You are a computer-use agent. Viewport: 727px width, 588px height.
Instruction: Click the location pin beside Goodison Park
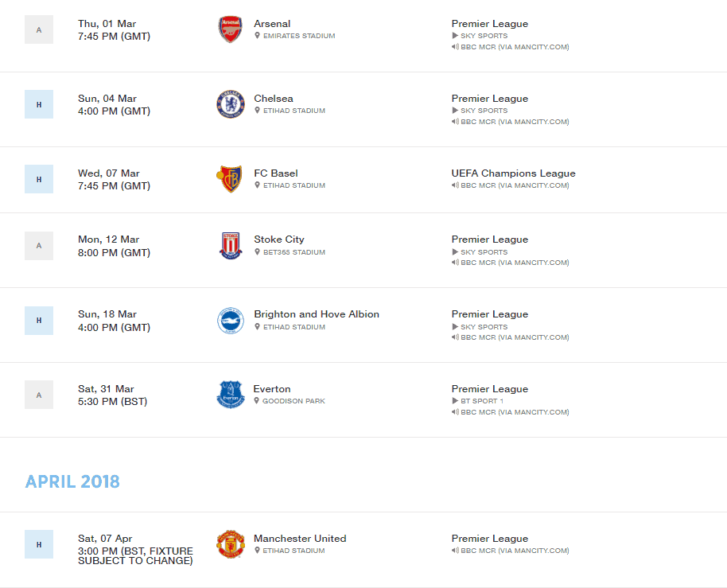pyautogui.click(x=256, y=401)
